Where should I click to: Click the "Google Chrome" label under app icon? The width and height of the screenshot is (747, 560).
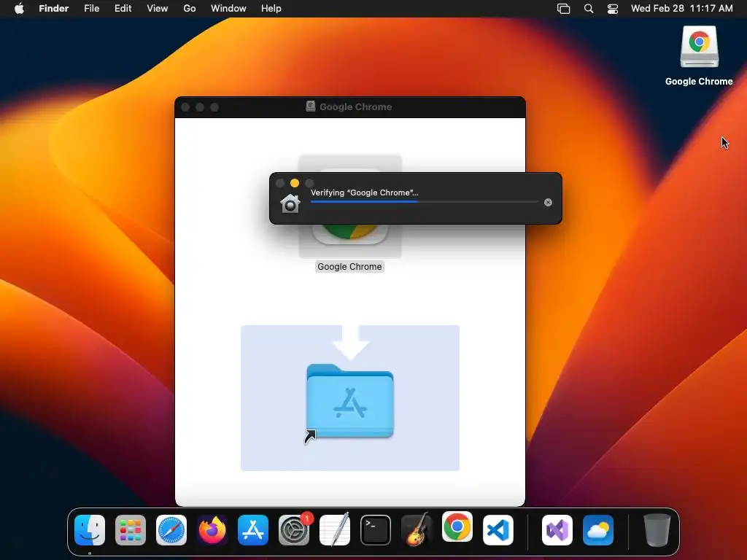349,267
